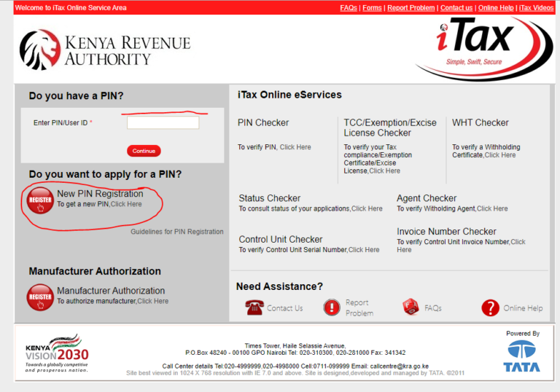Image resolution: width=560 pixels, height=392 pixels.
Task: Click the Online Help question mark icon
Action: [x=490, y=307]
